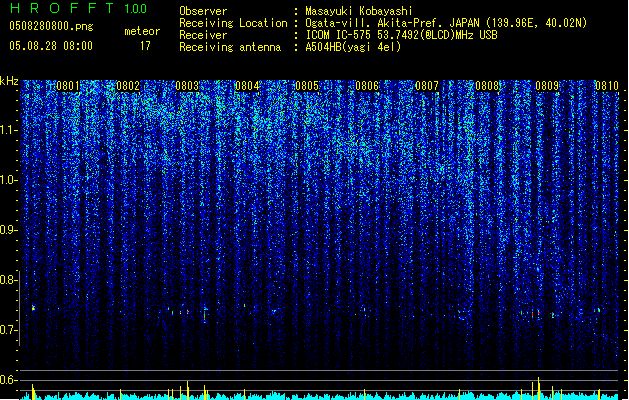Click the HROFFT 1.0.0 title text
The width and height of the screenshot is (629, 400).
coord(78,8)
